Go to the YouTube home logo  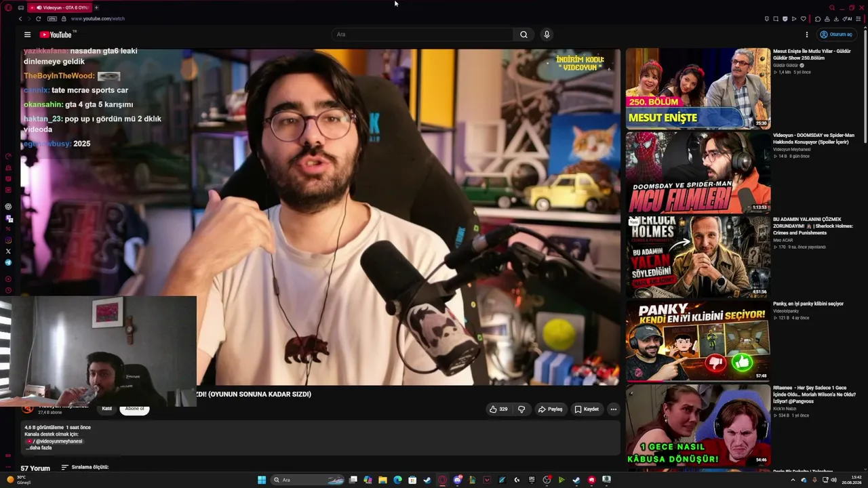(x=56, y=35)
